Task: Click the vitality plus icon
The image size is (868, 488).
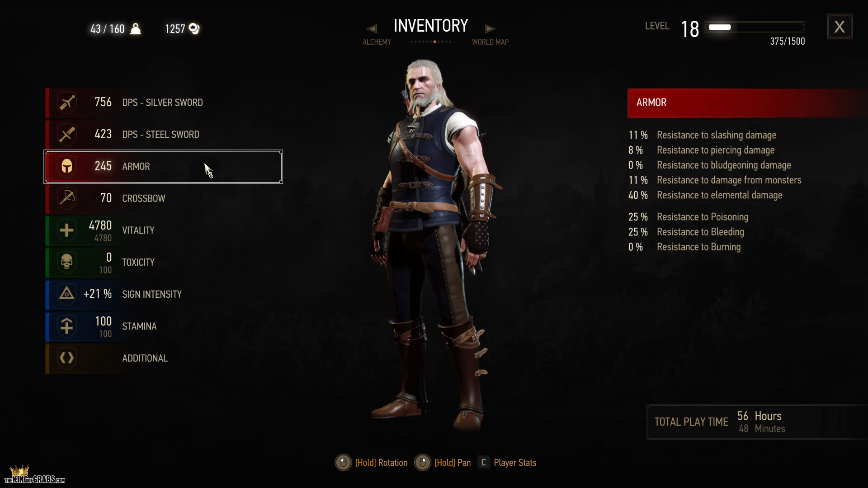Action: pyautogui.click(x=67, y=230)
